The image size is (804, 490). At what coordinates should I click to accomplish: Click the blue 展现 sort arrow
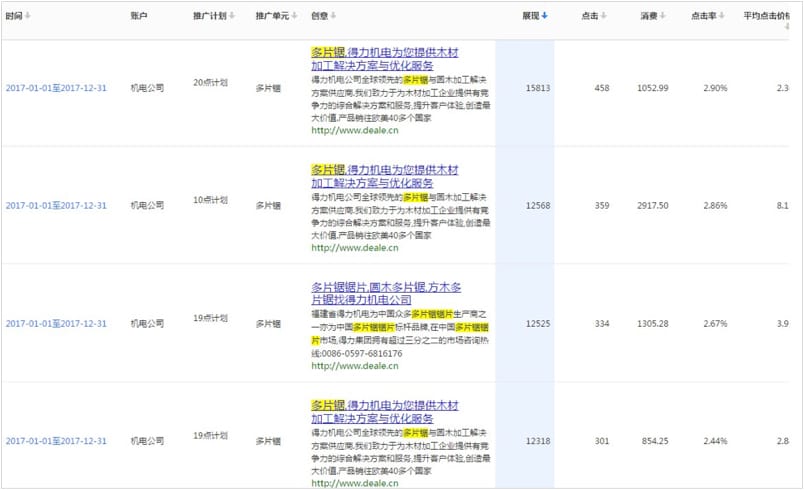pyautogui.click(x=545, y=16)
